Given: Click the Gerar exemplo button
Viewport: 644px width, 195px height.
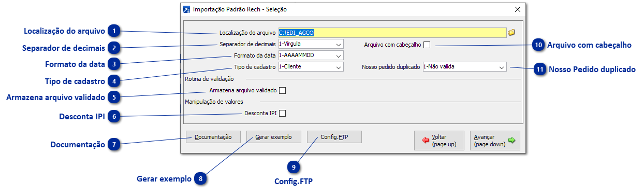Looking at the screenshot, I should [274, 137].
